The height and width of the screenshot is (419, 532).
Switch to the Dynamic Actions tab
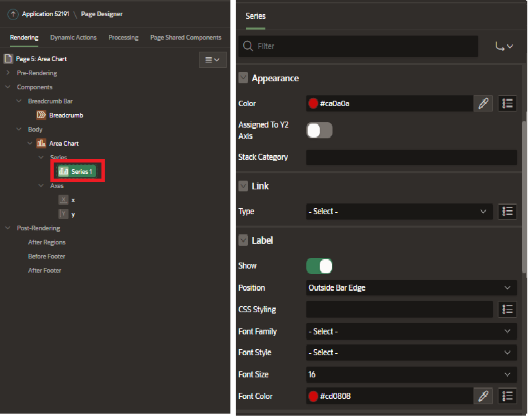[73, 38]
